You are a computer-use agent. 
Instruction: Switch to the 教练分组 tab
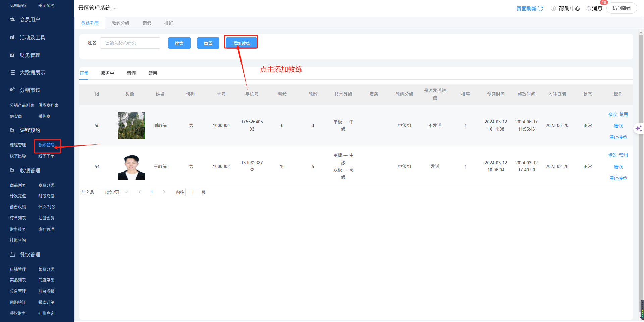[x=120, y=23]
